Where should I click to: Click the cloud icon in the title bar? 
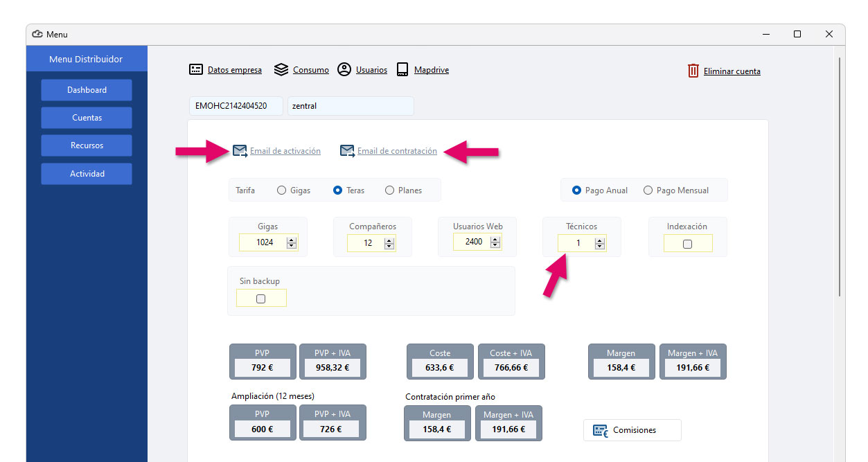point(38,34)
